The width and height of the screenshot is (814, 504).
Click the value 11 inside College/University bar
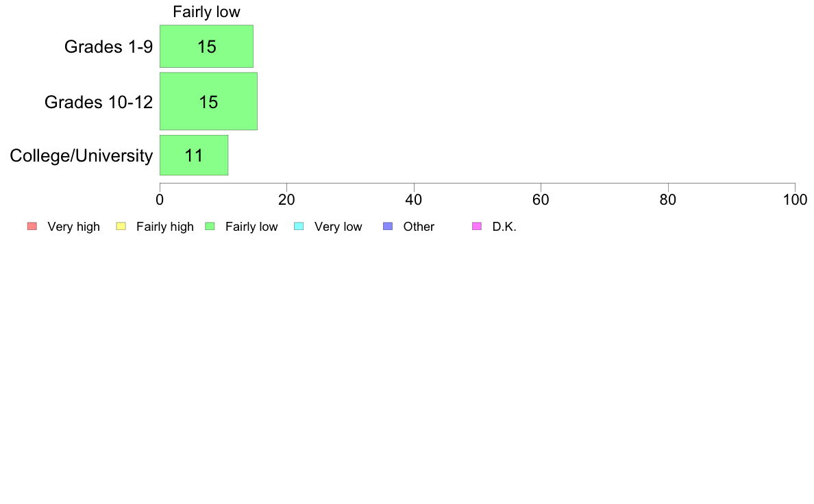pos(194,155)
